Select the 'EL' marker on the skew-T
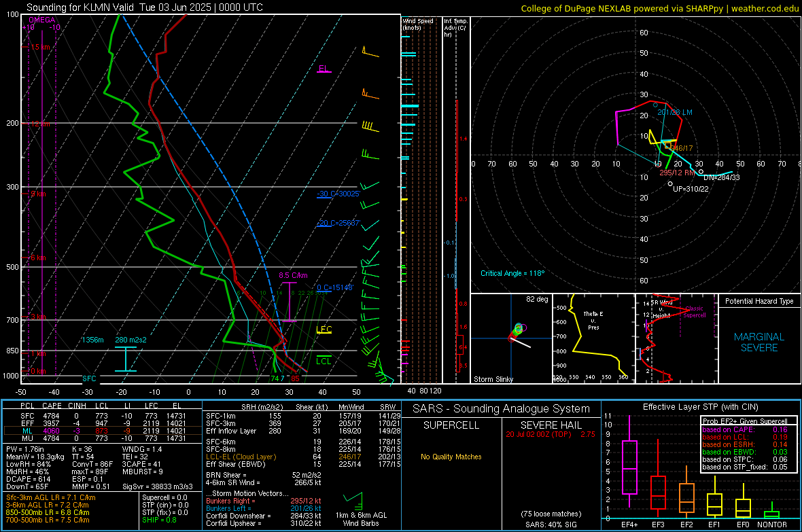This screenshot has height=532, width=802. 324,68
